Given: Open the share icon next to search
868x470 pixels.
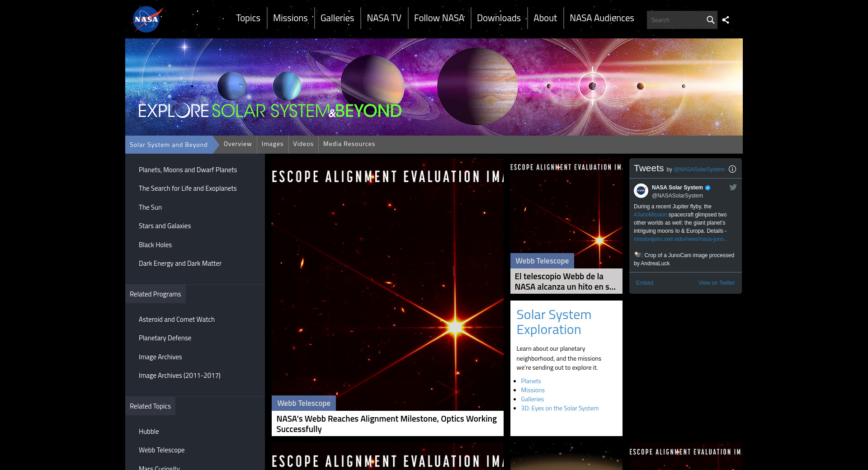Looking at the screenshot, I should (726, 20).
